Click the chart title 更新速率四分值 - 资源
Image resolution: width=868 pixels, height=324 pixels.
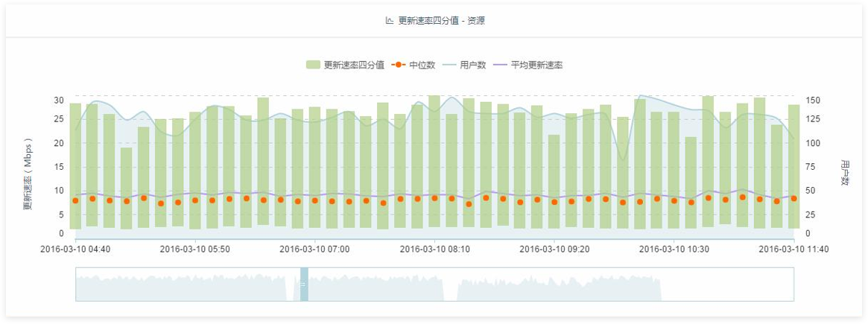(442, 21)
